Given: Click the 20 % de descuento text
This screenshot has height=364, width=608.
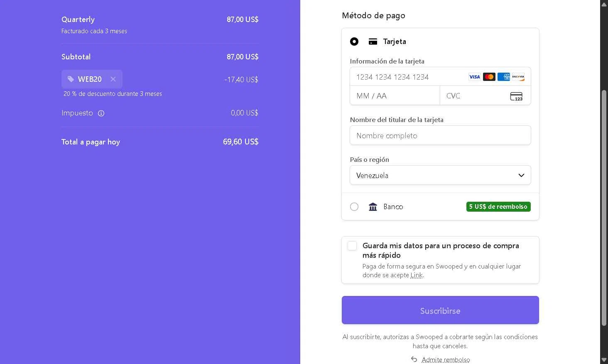Looking at the screenshot, I should 113,94.
